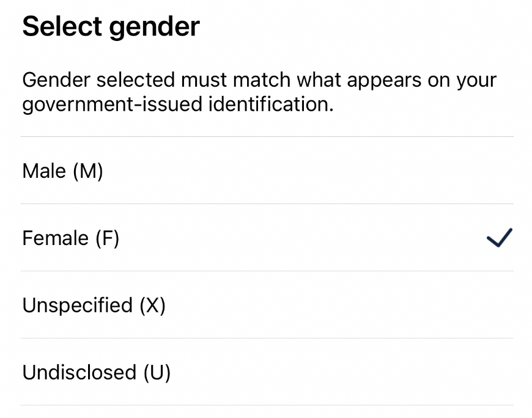Select the Male (M) gender option
Viewport: 532px width, 418px height.
(x=63, y=171)
